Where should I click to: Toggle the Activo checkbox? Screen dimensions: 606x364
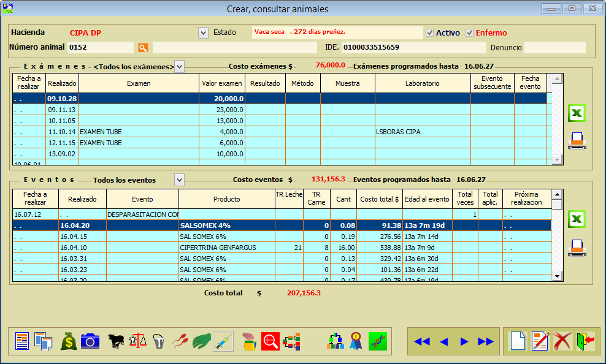tap(430, 32)
